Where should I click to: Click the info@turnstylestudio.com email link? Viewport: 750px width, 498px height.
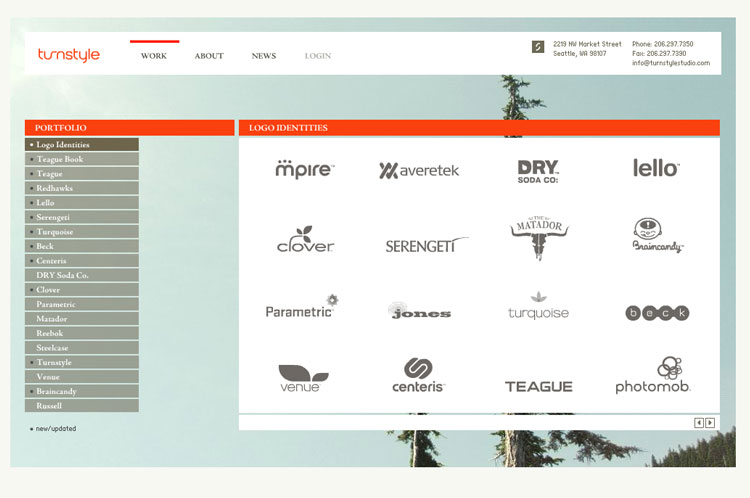671,63
